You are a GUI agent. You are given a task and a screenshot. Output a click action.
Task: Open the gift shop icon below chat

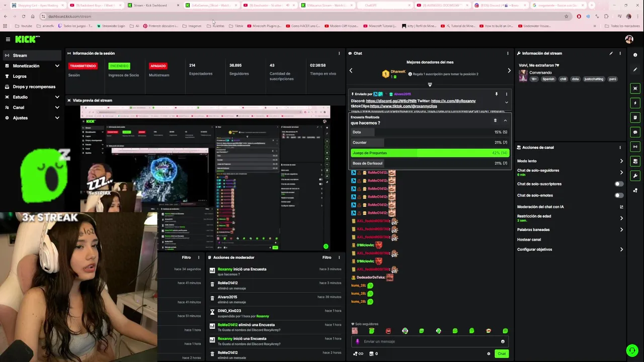(371, 354)
